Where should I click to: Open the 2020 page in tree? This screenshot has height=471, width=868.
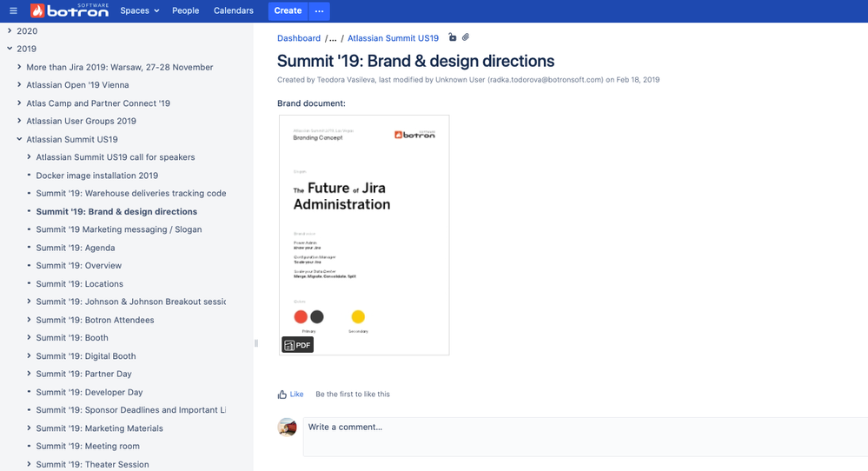pyautogui.click(x=27, y=31)
